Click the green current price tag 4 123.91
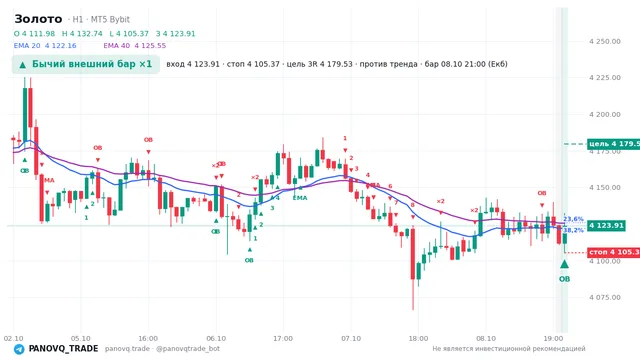The height and width of the screenshot is (360, 640). click(606, 226)
